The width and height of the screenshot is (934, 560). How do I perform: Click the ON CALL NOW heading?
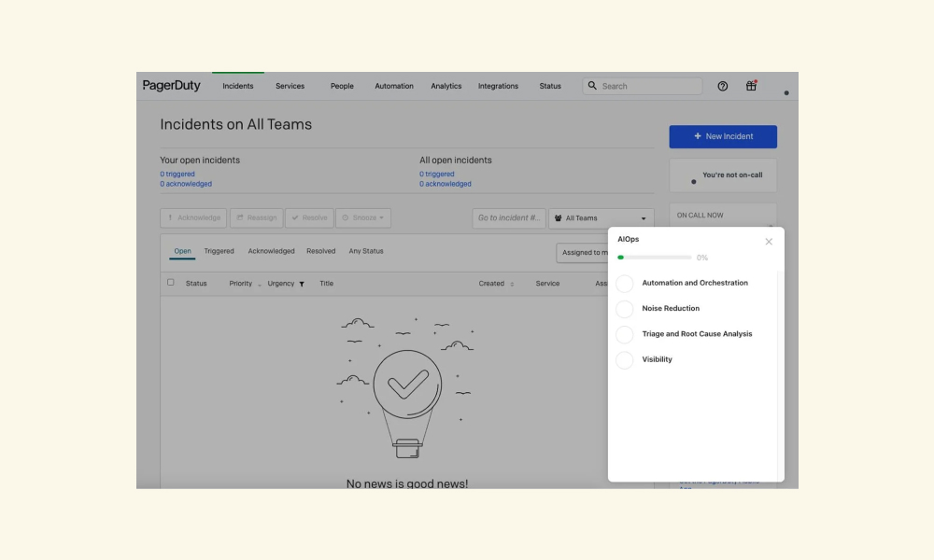[700, 216]
